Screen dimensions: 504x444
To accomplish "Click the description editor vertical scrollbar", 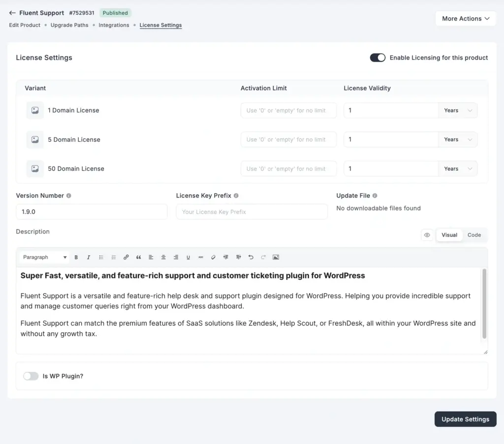I will click(x=484, y=304).
